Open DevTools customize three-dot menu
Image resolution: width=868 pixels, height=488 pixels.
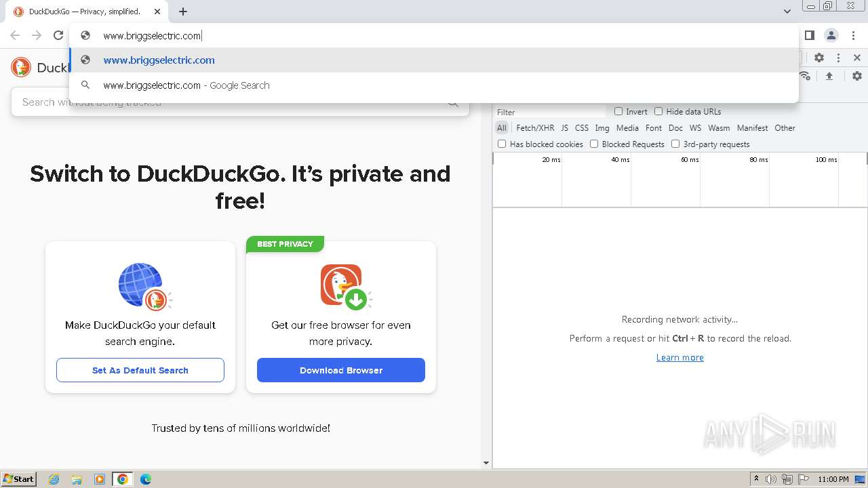[x=838, y=58]
